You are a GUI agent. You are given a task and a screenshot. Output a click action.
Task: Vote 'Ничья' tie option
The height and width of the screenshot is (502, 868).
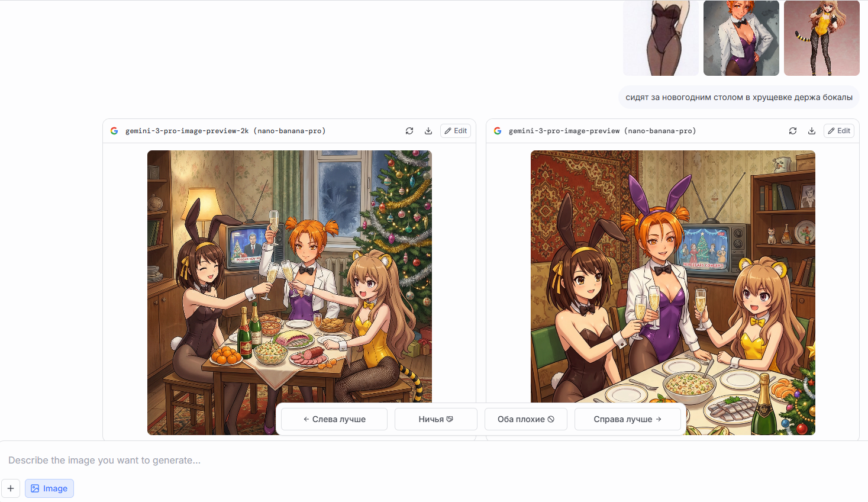[x=436, y=419]
